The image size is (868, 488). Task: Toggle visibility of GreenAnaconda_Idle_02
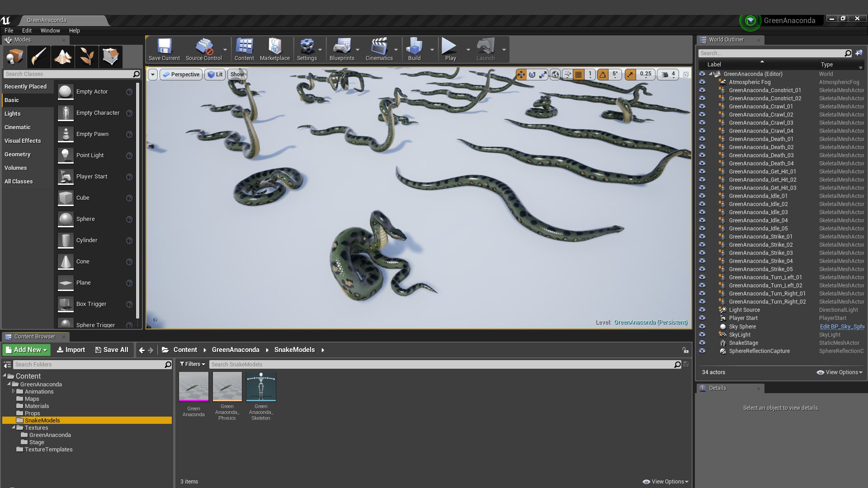702,204
